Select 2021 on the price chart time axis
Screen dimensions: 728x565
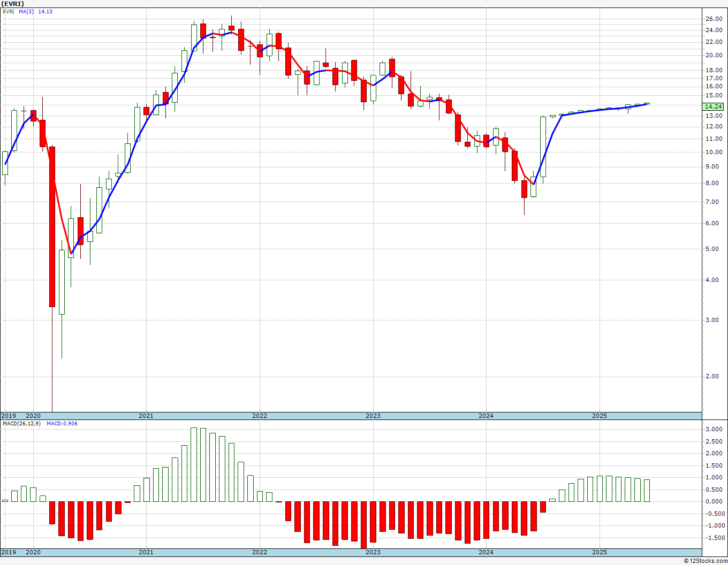[146, 416]
